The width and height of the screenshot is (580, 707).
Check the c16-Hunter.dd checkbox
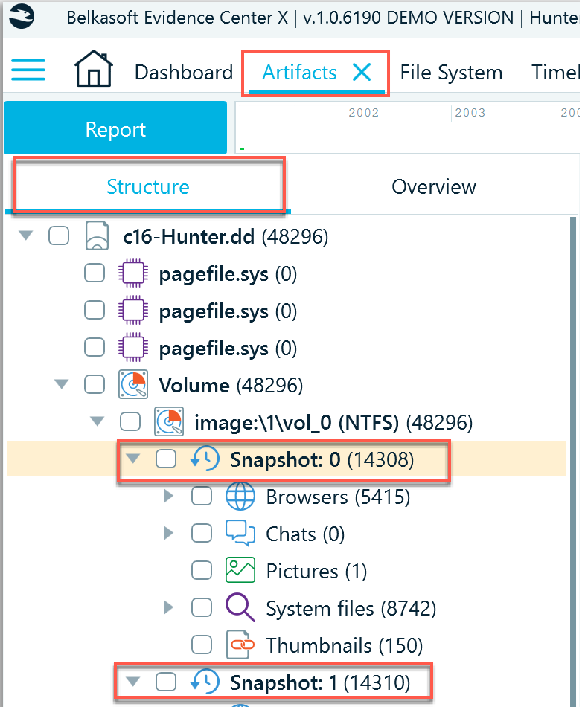click(x=59, y=236)
